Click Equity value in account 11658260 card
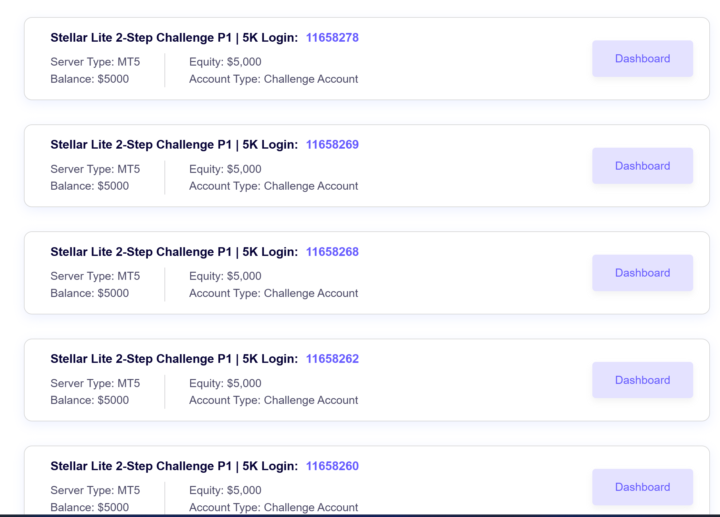 coord(225,490)
